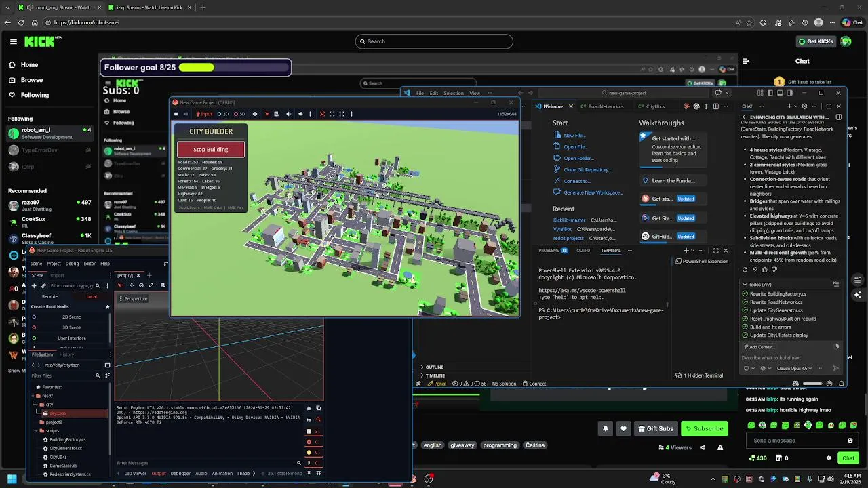Screen dimensions: 868x488
Task: Click New File... link on Welcome page
Action: tap(574, 136)
